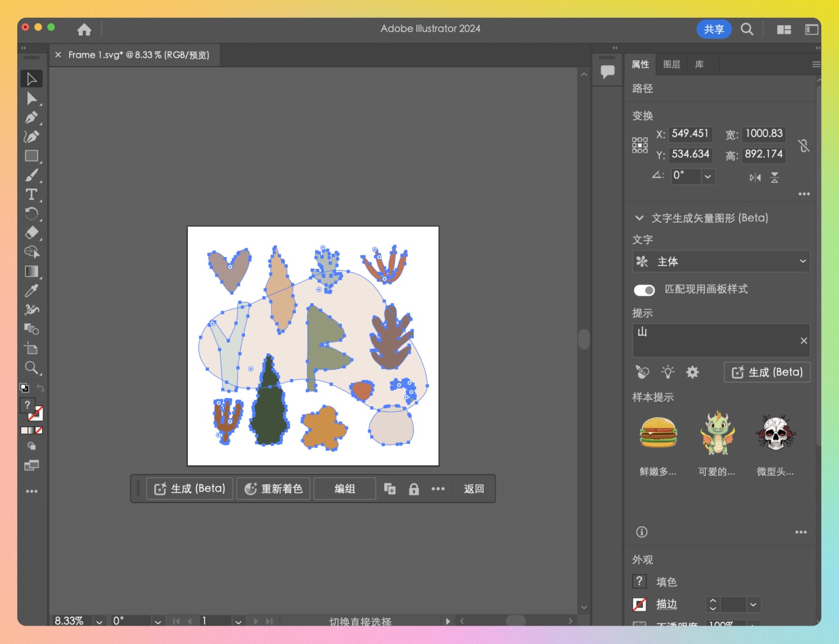Click the fill color swatch in toolbar
This screenshot has height=644, width=839.
(x=27, y=405)
